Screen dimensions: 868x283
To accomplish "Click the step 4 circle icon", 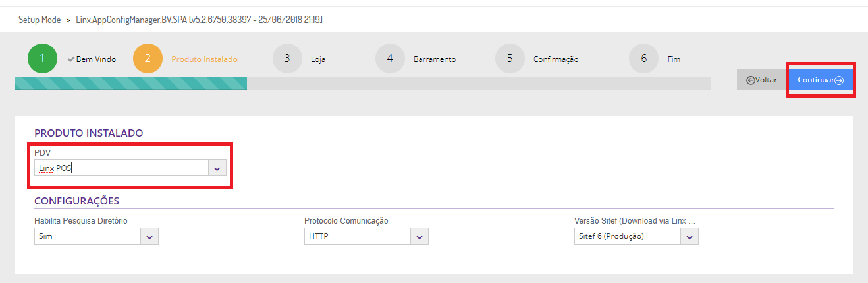I will [390, 59].
